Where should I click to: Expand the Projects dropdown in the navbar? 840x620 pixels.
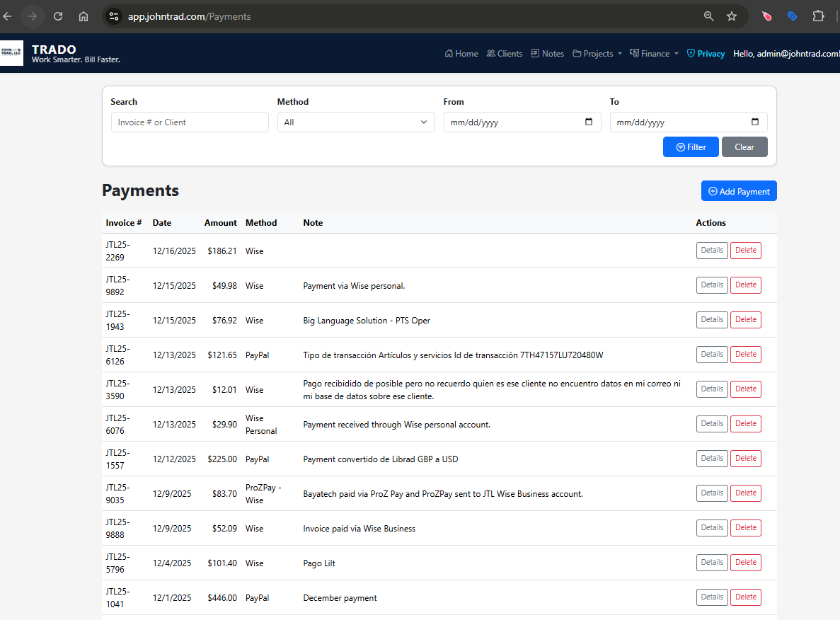(599, 53)
